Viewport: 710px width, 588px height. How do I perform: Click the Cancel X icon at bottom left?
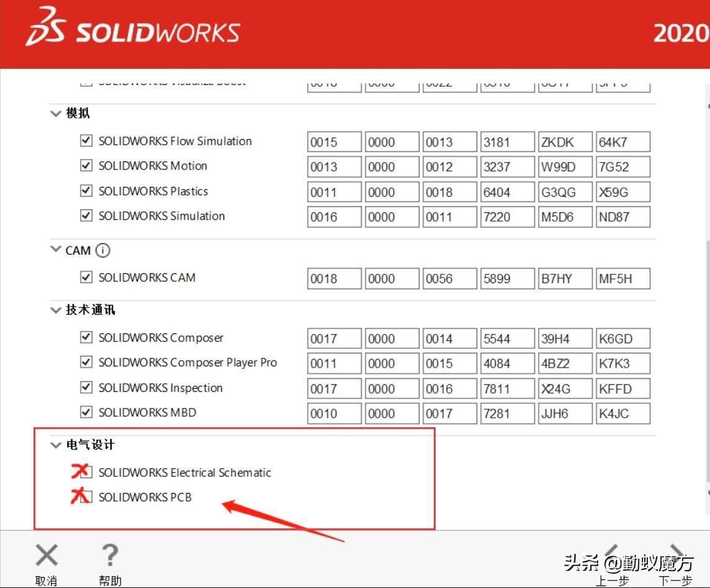tap(47, 554)
